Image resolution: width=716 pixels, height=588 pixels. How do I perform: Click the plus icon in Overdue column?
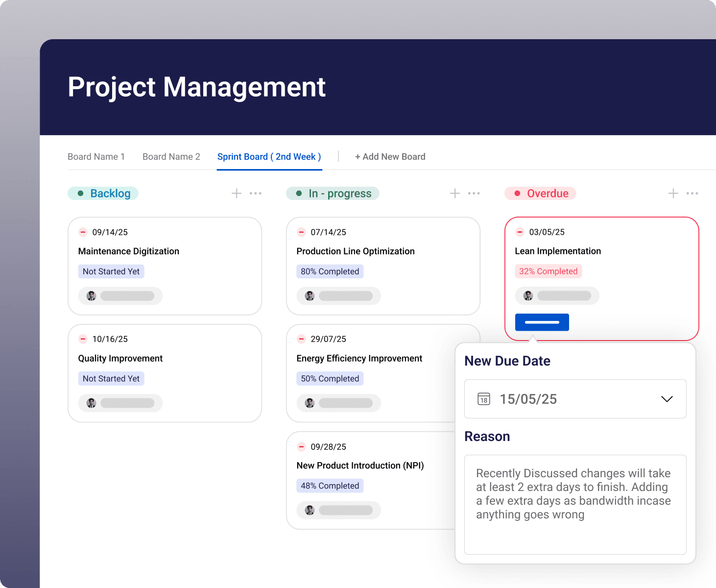click(x=673, y=194)
